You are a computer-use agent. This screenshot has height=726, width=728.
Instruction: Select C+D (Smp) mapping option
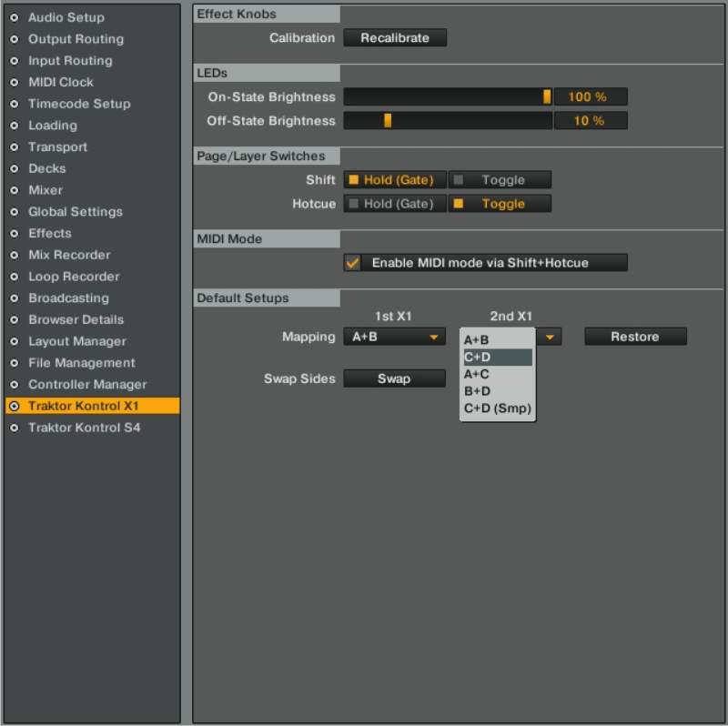(497, 408)
